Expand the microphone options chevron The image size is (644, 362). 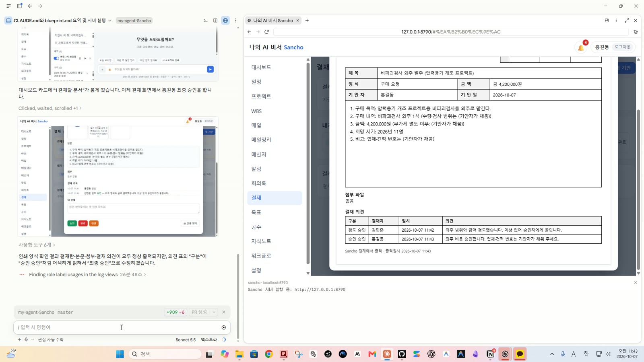coord(33,339)
